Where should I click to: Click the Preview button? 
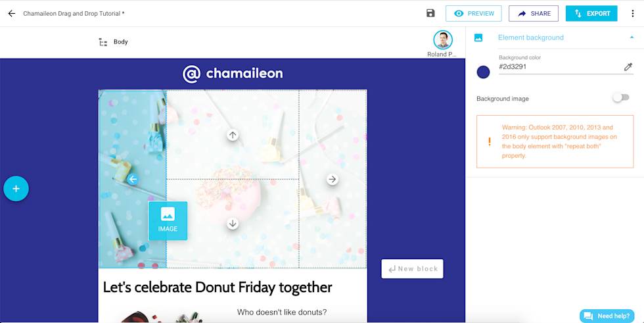[473, 13]
